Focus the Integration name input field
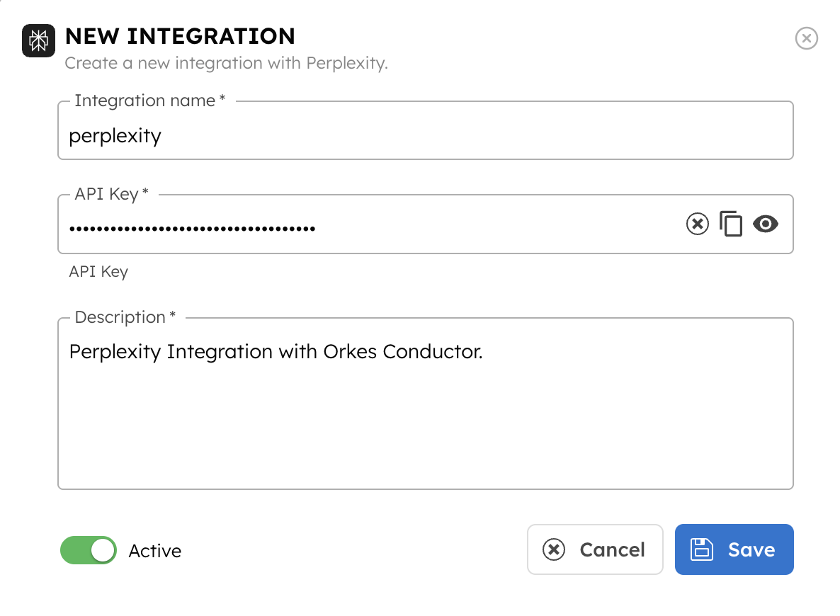Screen dimensions: 840x616 coord(425,135)
